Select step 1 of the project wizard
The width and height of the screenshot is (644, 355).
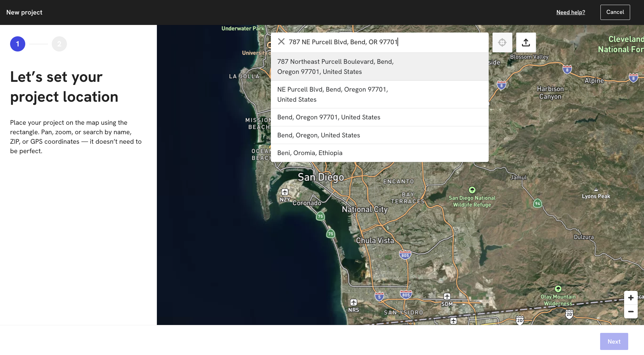click(x=17, y=44)
